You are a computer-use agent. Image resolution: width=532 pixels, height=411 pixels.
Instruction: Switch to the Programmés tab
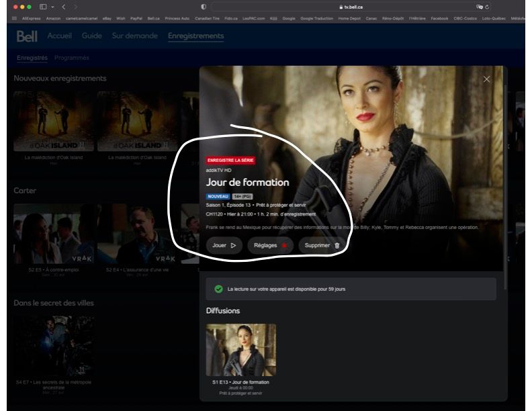(72, 58)
